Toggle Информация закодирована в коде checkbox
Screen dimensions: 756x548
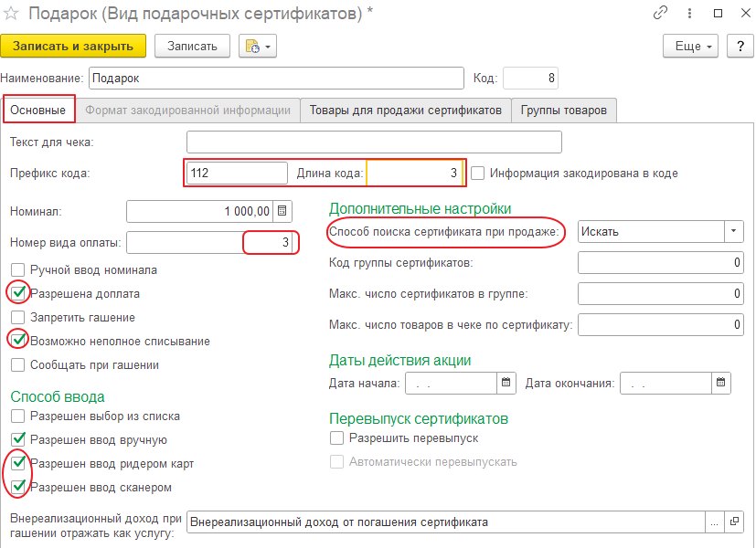[x=477, y=174]
